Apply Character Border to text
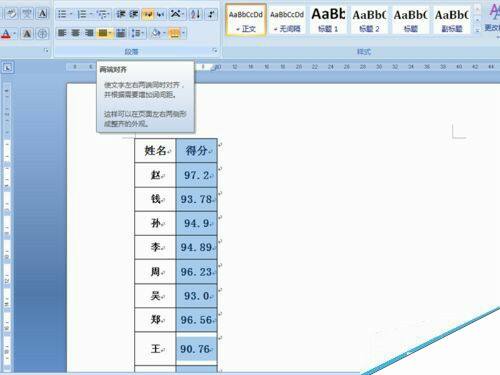The image size is (500, 375). 42,14
